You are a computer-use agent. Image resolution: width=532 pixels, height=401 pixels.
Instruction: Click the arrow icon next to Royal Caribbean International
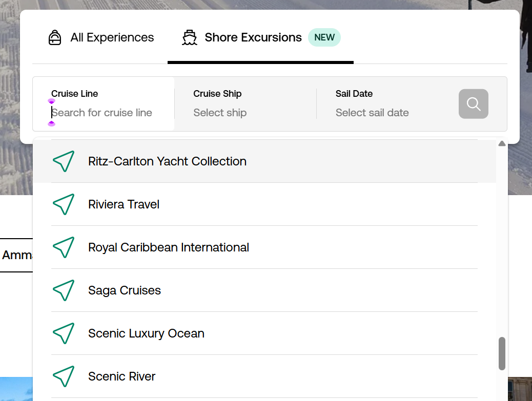point(63,247)
